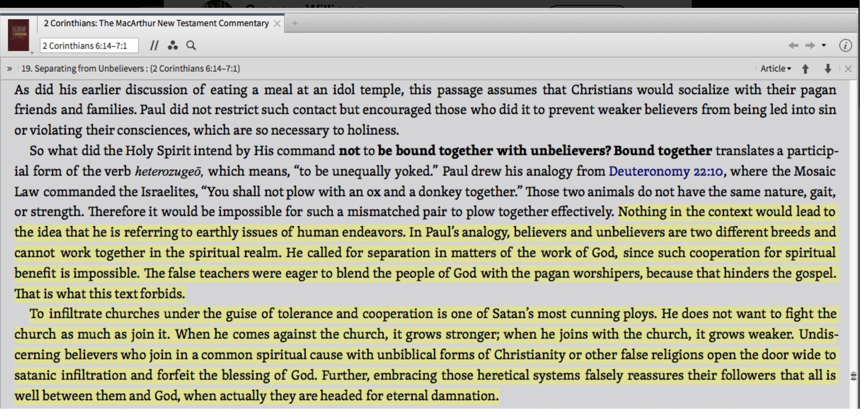Open navigation history dropdown arrow
868x417 pixels.
[824, 45]
